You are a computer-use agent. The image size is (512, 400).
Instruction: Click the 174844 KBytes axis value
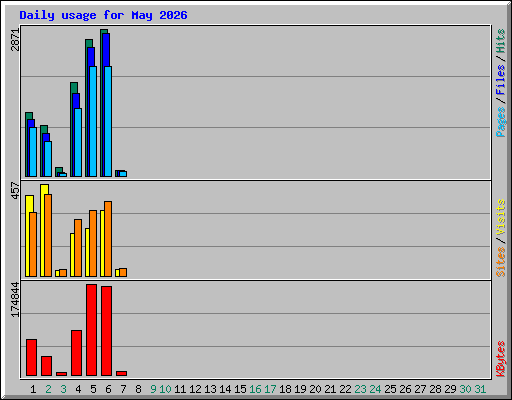[x=15, y=299]
